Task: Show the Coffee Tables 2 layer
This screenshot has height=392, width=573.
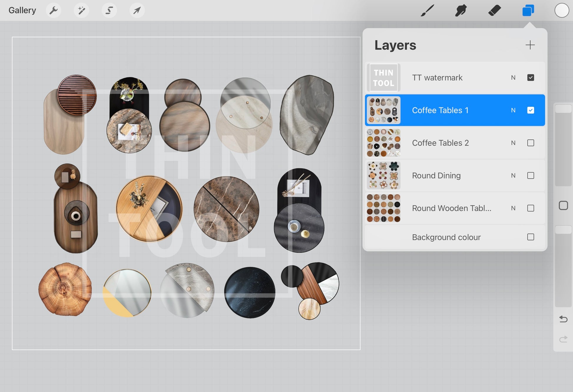Action: click(x=531, y=143)
